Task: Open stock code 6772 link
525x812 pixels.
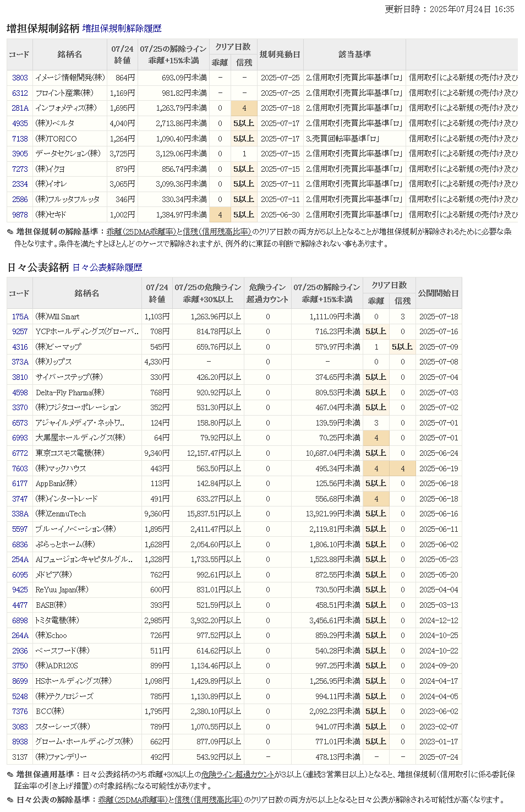Action: [x=20, y=453]
